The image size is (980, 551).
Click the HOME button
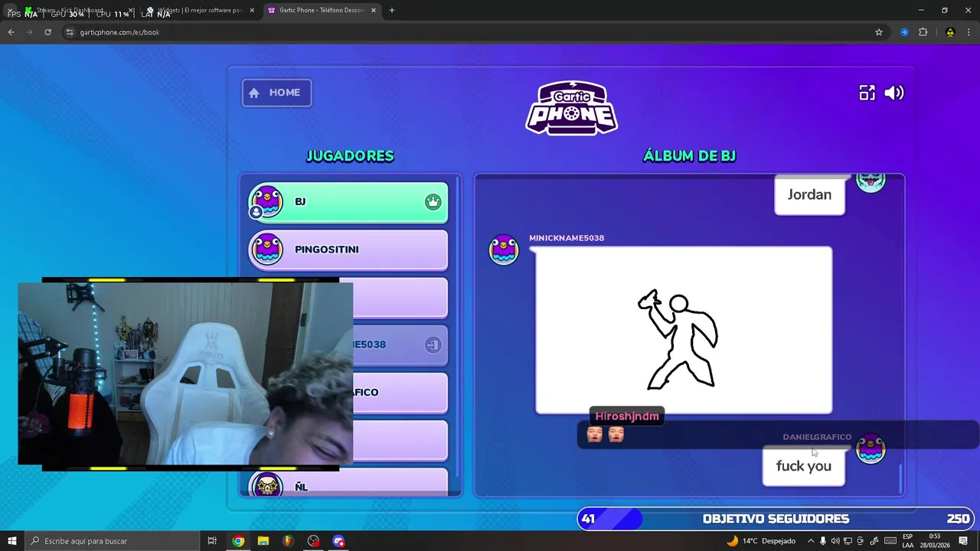tap(276, 93)
